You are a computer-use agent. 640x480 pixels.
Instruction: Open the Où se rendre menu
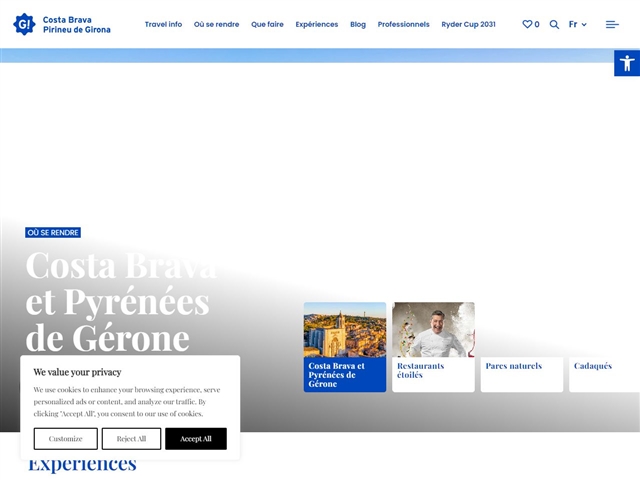click(x=216, y=24)
